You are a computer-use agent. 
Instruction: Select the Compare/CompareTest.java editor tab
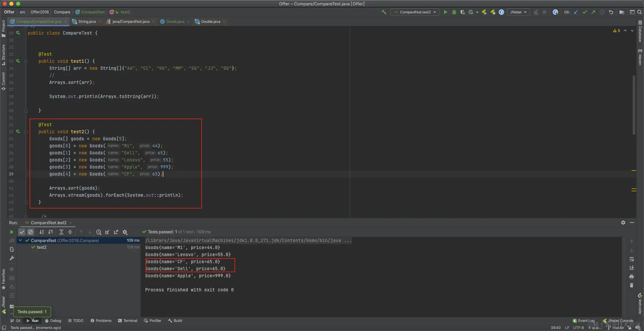(39, 21)
